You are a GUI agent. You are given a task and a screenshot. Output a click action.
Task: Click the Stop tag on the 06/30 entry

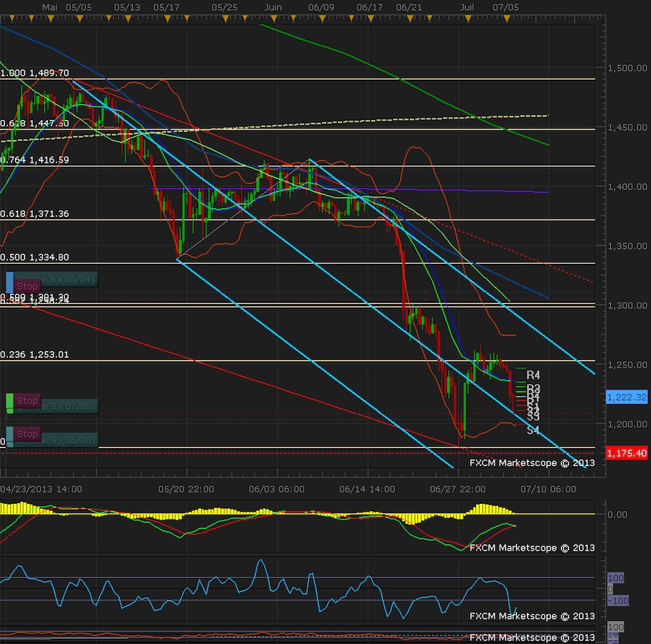tap(27, 434)
